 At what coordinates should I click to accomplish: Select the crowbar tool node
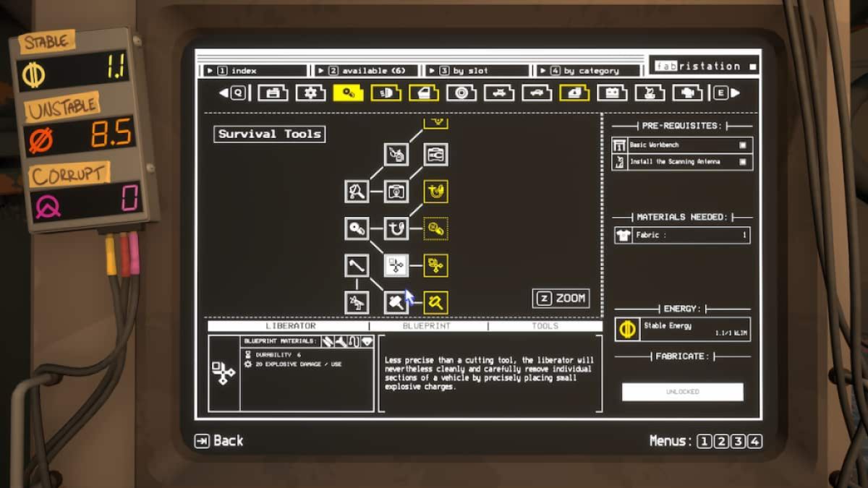point(357,265)
